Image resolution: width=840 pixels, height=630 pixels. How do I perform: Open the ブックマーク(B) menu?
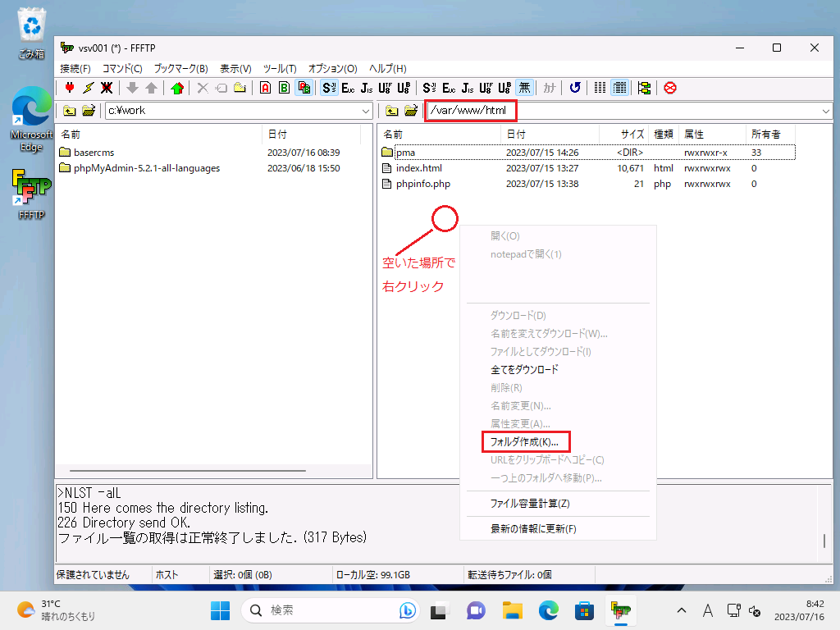click(180, 69)
